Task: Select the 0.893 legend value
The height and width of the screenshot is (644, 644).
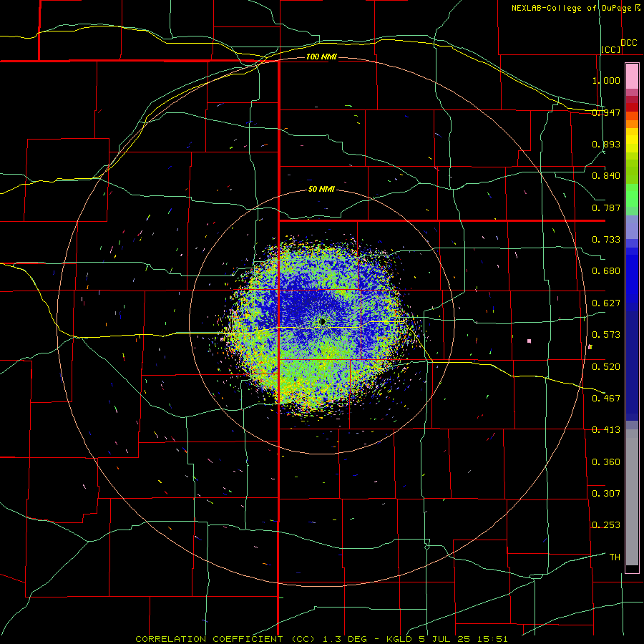Action: [606, 144]
